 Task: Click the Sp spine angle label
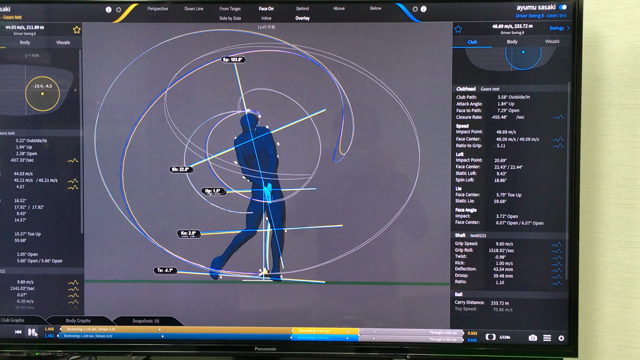tap(233, 60)
